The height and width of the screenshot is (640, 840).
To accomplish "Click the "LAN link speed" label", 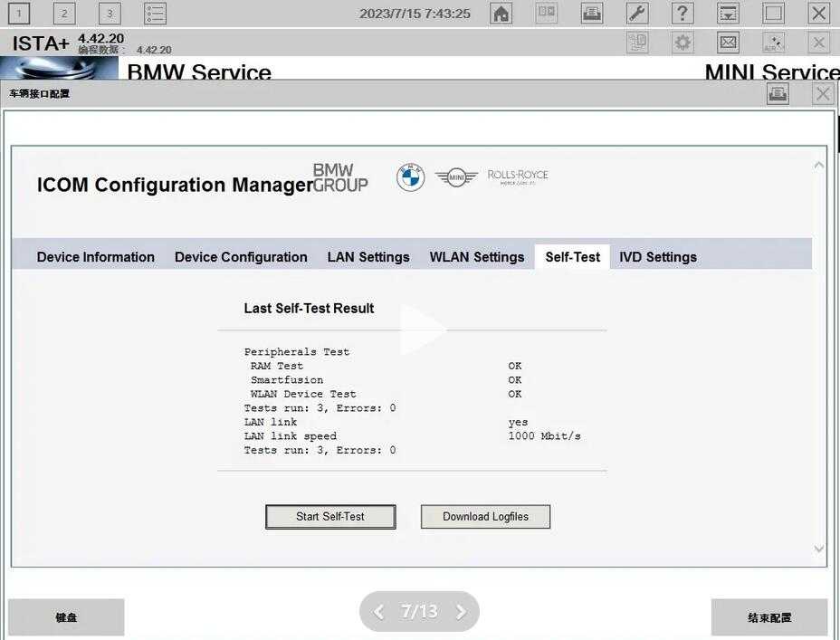I will [x=291, y=436].
